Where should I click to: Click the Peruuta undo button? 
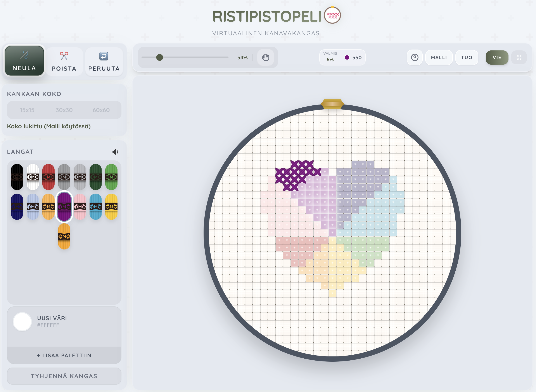pyautogui.click(x=104, y=62)
